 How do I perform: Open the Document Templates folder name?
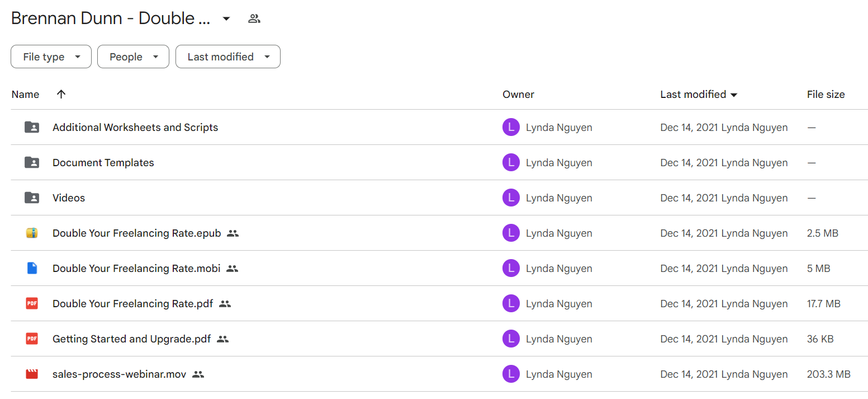(103, 162)
